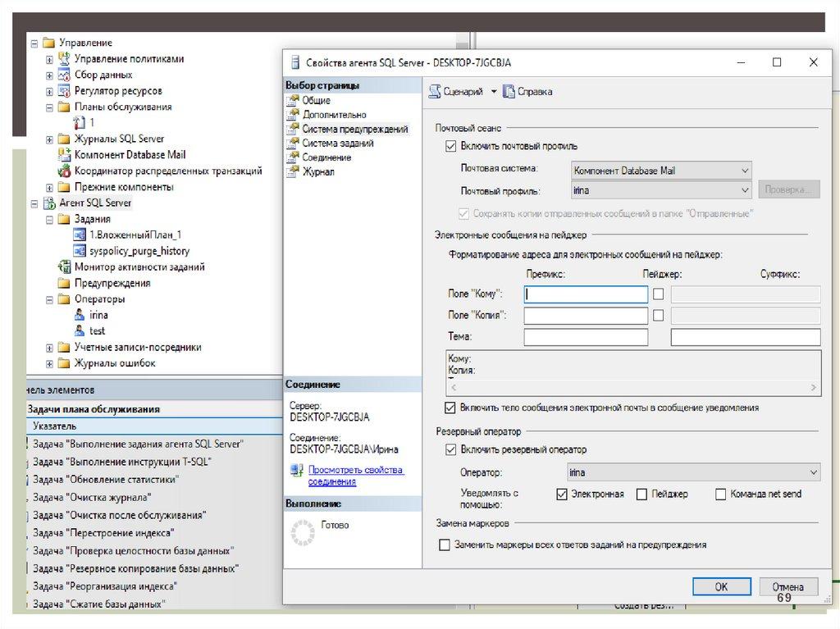The height and width of the screenshot is (629, 840).
Task: Open the Оператор dropdown list
Action: [x=693, y=472]
